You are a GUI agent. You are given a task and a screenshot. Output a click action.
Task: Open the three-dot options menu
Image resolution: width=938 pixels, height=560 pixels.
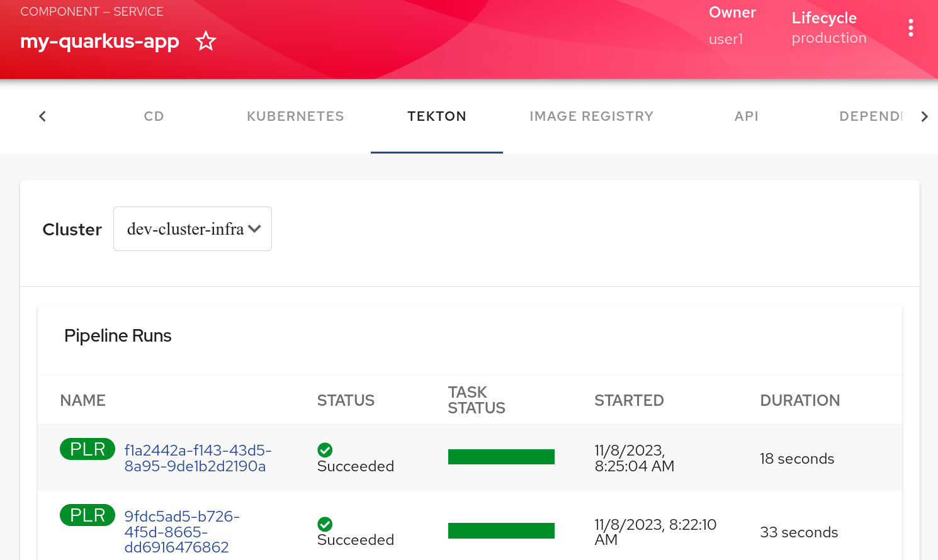click(910, 28)
